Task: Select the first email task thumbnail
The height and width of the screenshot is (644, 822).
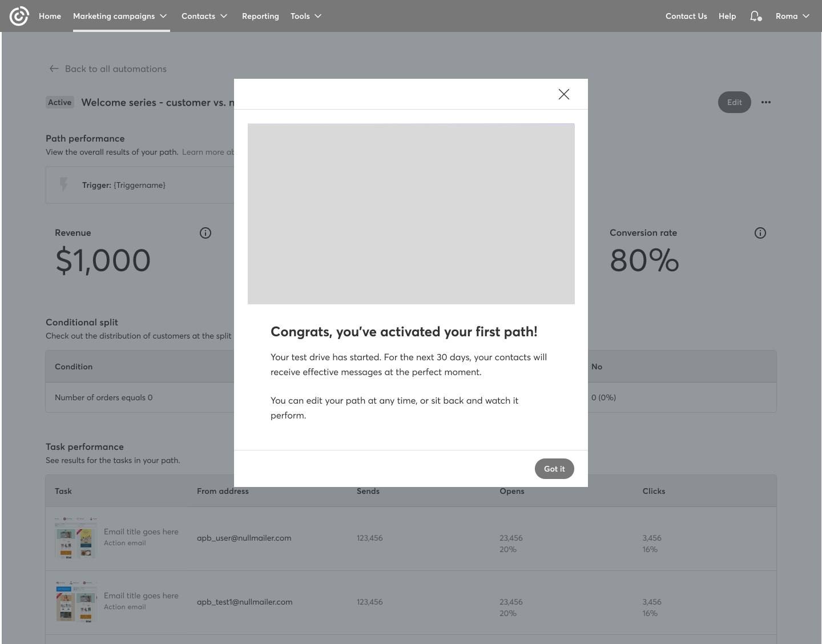Action: tap(76, 538)
